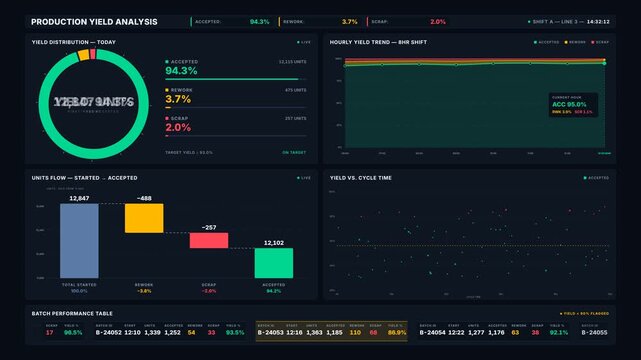Click the 54 rework count of B-24052
The width and height of the screenshot is (641, 360).
(x=191, y=333)
